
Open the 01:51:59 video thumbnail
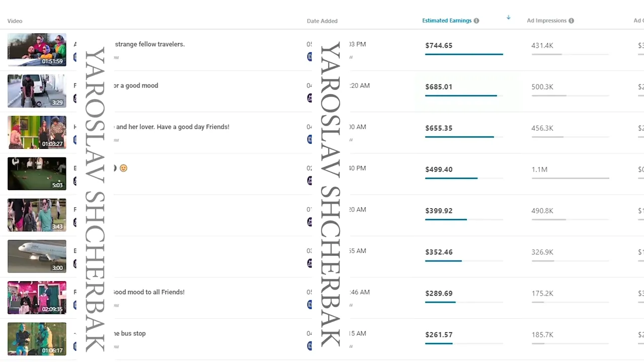(x=37, y=50)
